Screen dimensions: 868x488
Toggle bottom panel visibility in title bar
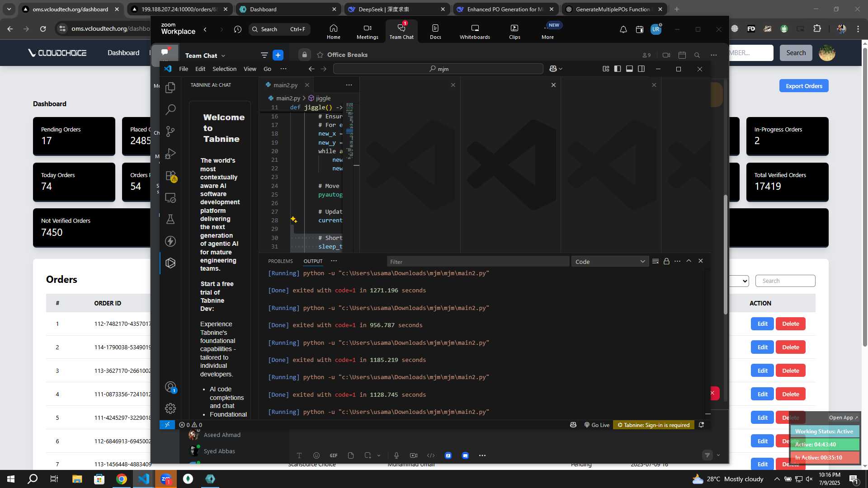(629, 69)
